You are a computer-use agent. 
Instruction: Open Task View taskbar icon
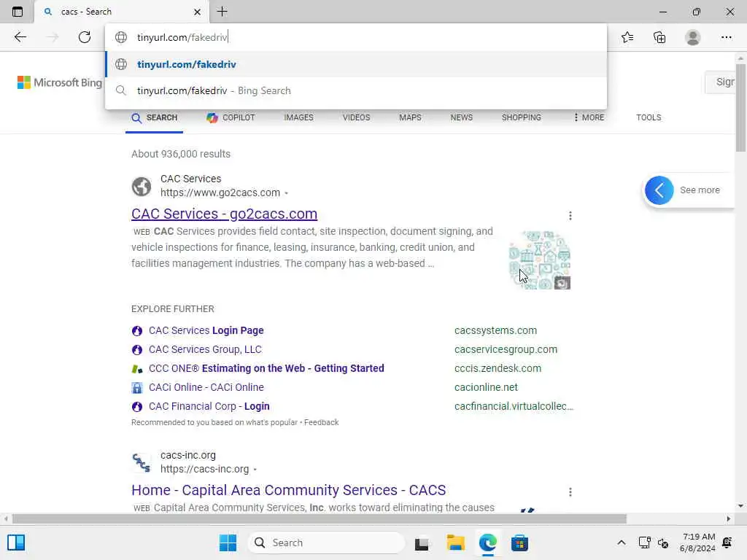click(422, 542)
